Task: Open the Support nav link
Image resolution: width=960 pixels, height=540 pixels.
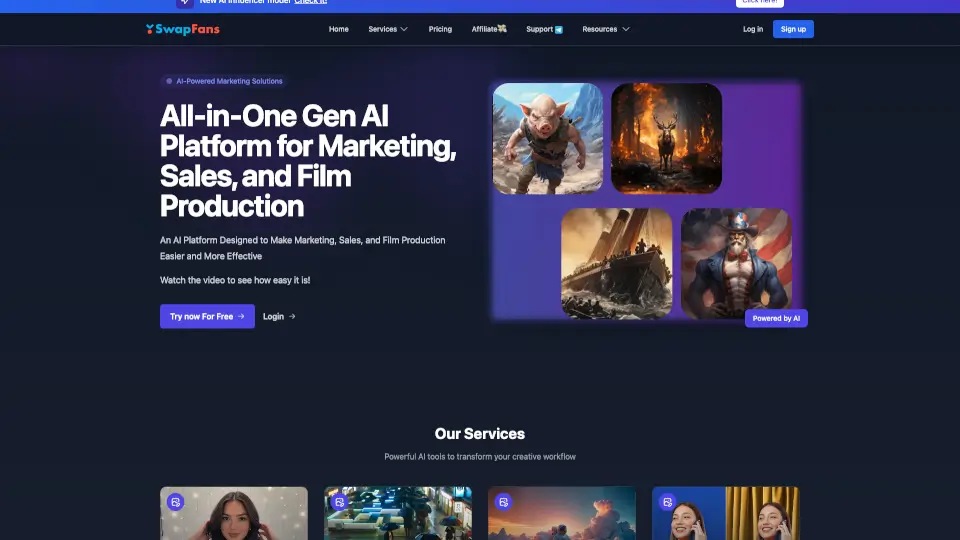Action: pyautogui.click(x=544, y=29)
